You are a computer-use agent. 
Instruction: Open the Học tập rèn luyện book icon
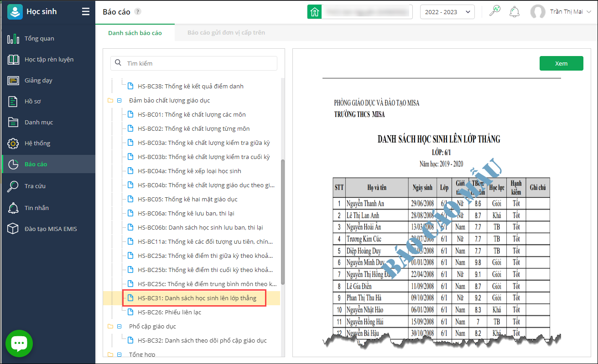[x=13, y=60]
